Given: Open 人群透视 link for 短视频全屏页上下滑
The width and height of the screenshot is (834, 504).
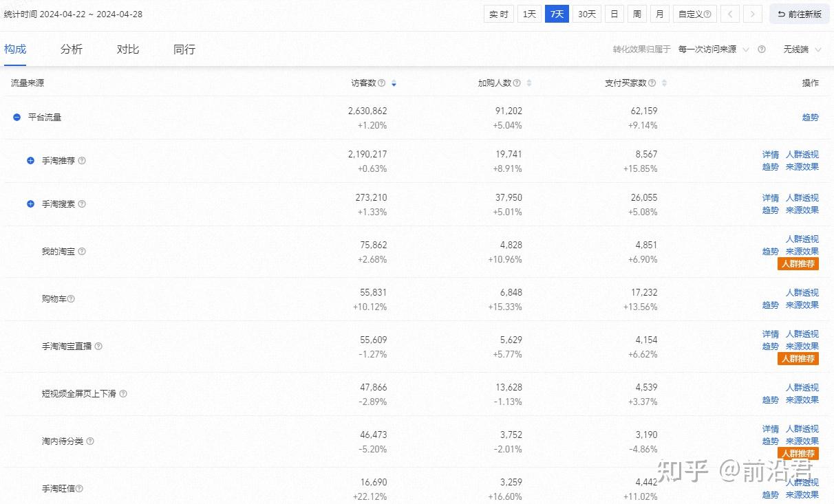Looking at the screenshot, I should coord(802,388).
